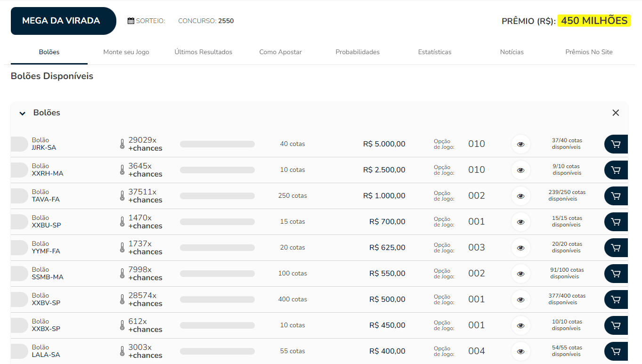View games of Bolão JJRK-SA via eye icon
This screenshot has height=364, width=642.
520,144
